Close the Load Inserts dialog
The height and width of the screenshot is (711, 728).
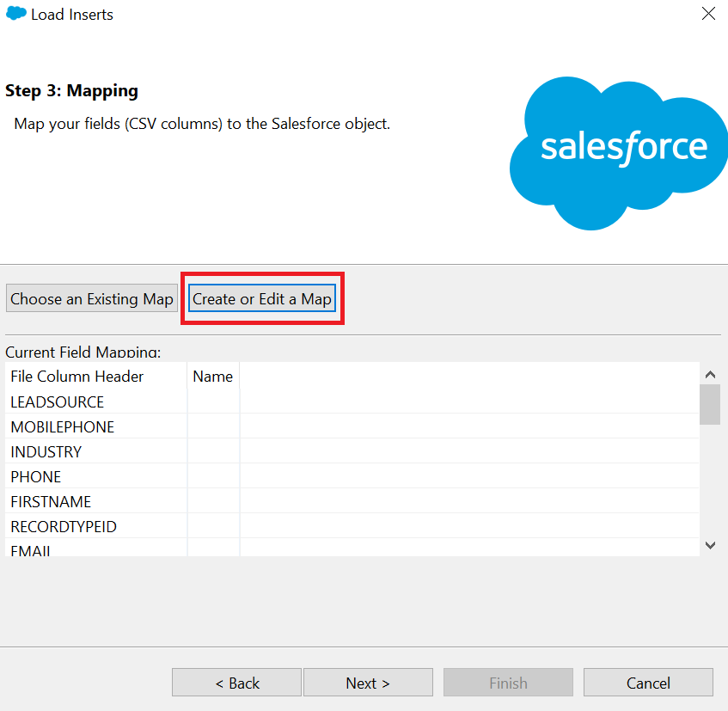coord(708,14)
